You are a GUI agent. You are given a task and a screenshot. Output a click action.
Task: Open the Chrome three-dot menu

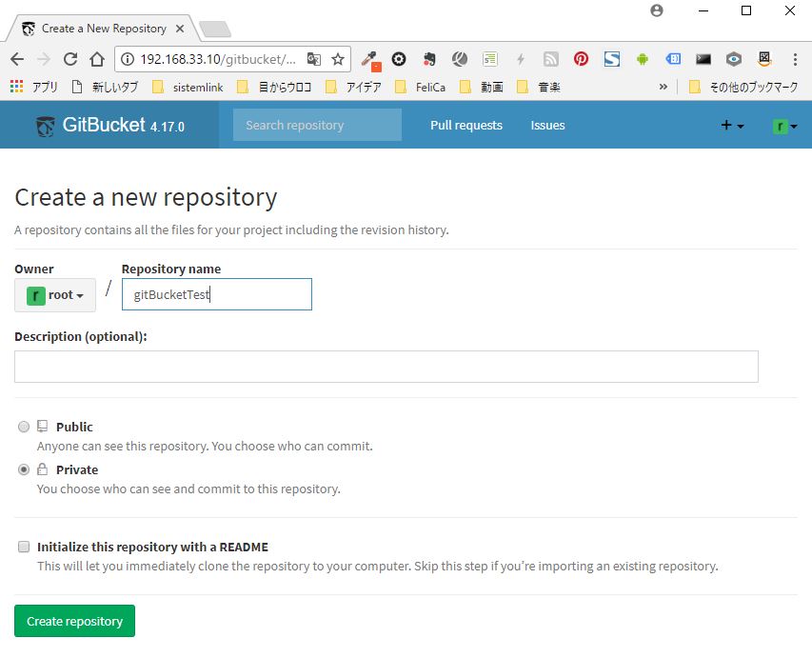pos(795,59)
